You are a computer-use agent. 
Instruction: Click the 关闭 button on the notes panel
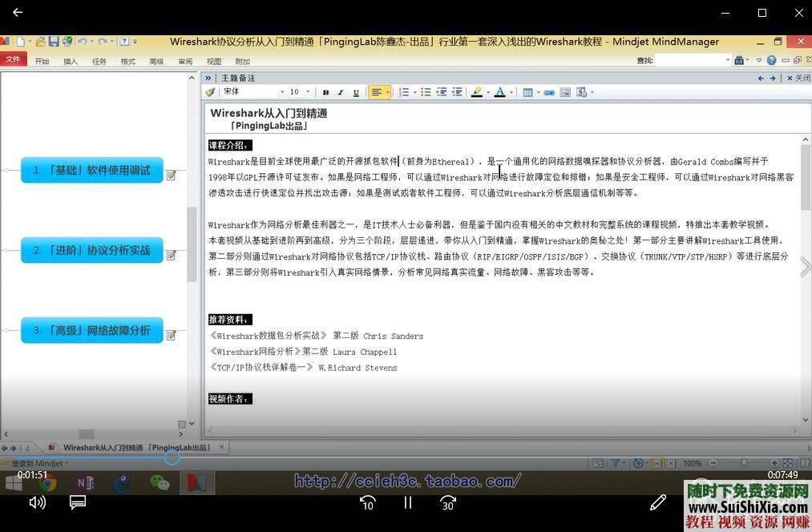pyautogui.click(x=798, y=78)
